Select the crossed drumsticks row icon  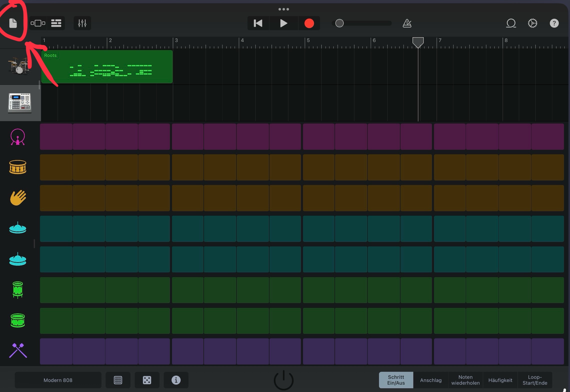18,351
